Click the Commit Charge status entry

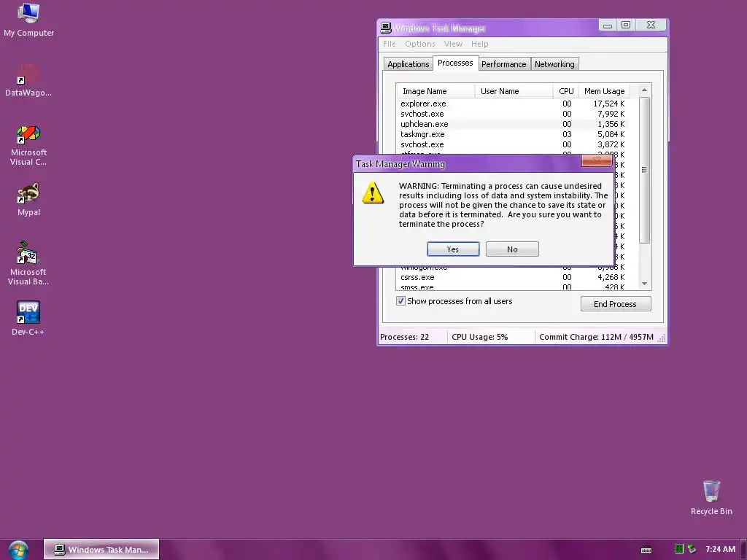tap(597, 337)
